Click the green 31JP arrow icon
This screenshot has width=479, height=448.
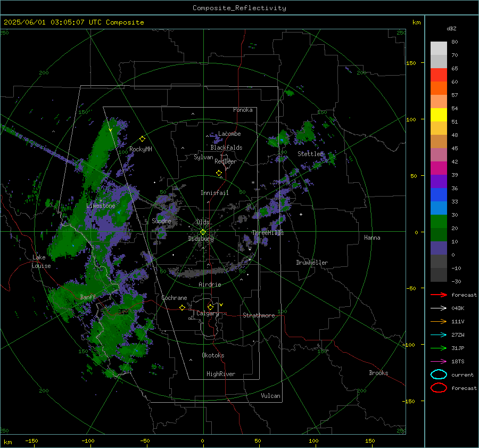point(439,348)
